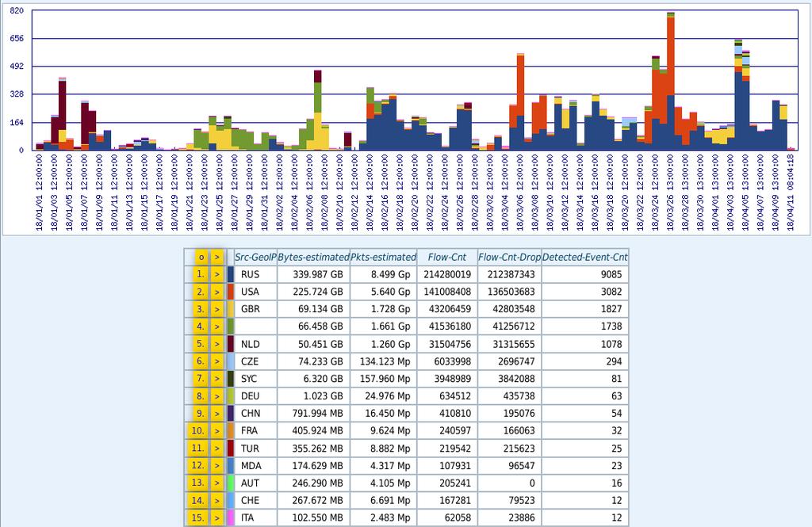Screen dimensions: 812x527
Task: Click the '>' button in GBR row
Action: click(x=217, y=309)
